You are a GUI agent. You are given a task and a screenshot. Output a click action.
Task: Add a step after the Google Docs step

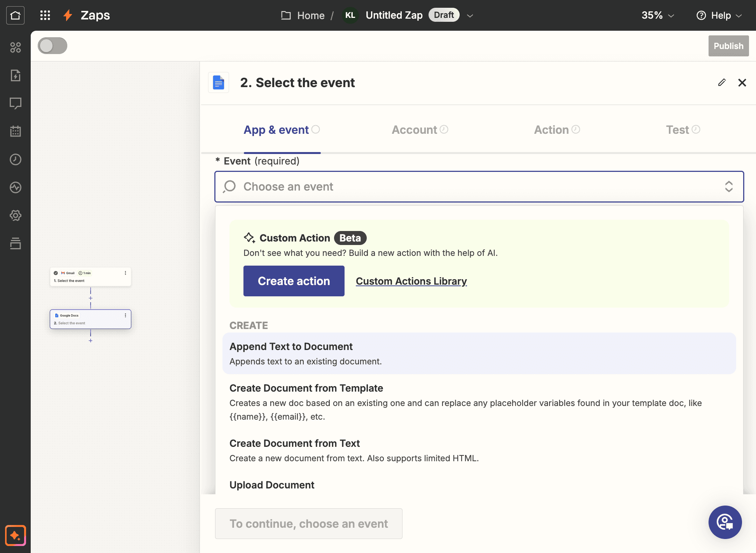pyautogui.click(x=91, y=341)
